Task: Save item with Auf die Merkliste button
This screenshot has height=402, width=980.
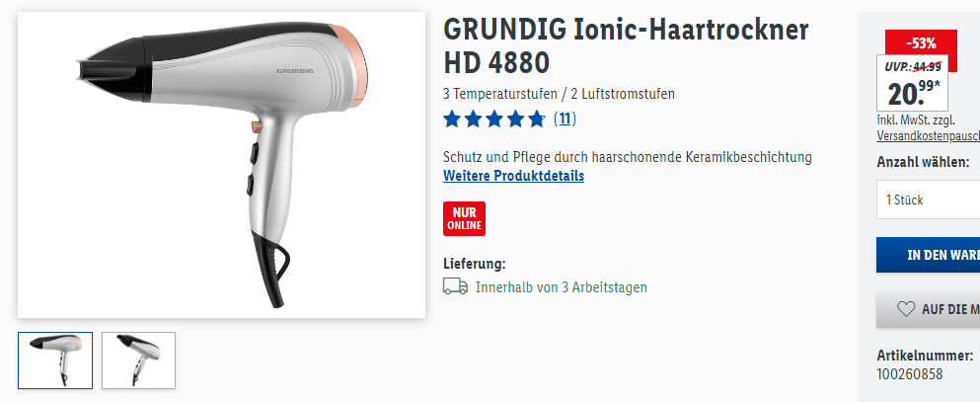Action: [x=928, y=309]
